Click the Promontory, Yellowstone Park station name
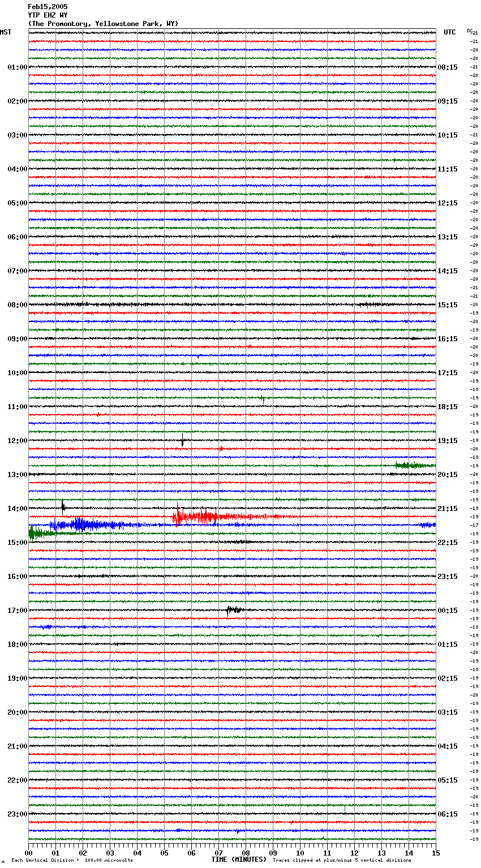The width and height of the screenshot is (481, 868). pos(103,24)
